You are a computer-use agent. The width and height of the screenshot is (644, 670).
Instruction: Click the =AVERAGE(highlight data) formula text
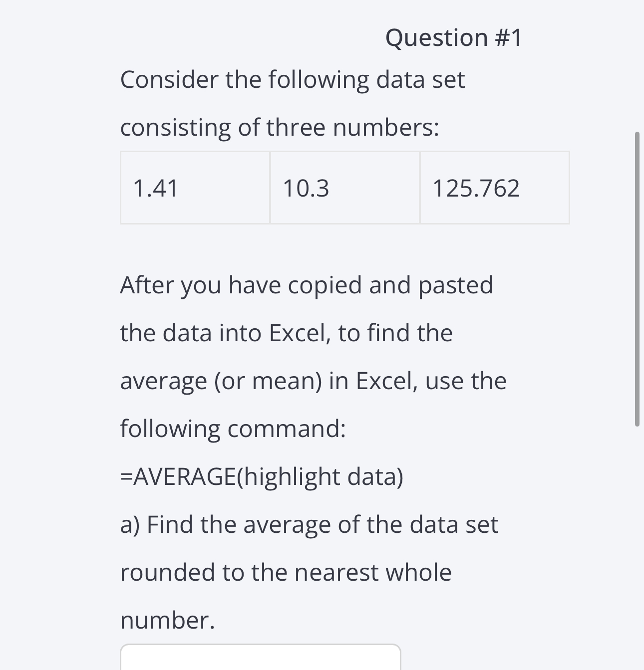[x=262, y=476]
